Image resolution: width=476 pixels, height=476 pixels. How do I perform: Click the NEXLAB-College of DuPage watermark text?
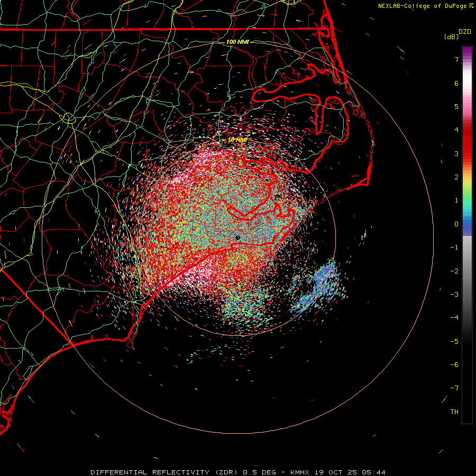point(423,6)
